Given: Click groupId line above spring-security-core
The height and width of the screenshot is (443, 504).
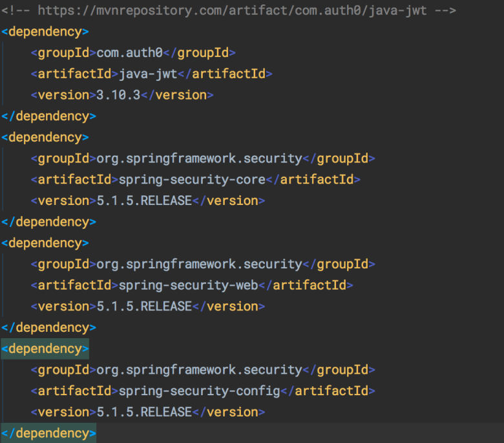Looking at the screenshot, I should click(x=203, y=158).
